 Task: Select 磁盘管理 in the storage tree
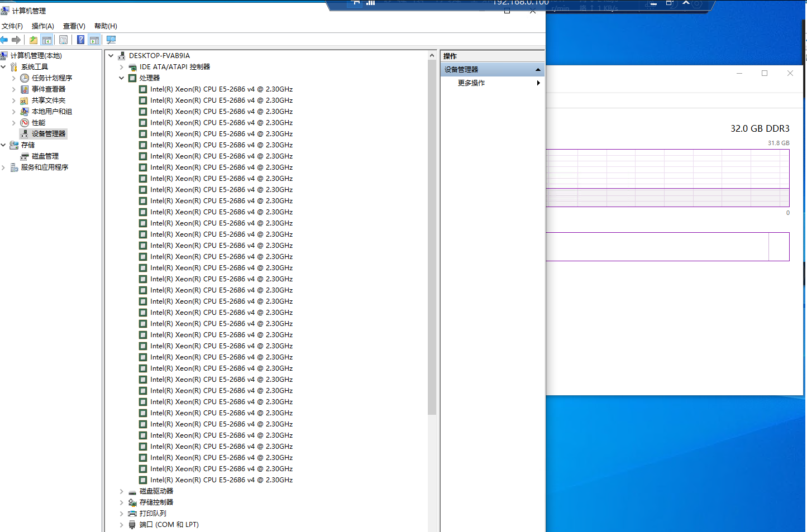click(x=45, y=156)
